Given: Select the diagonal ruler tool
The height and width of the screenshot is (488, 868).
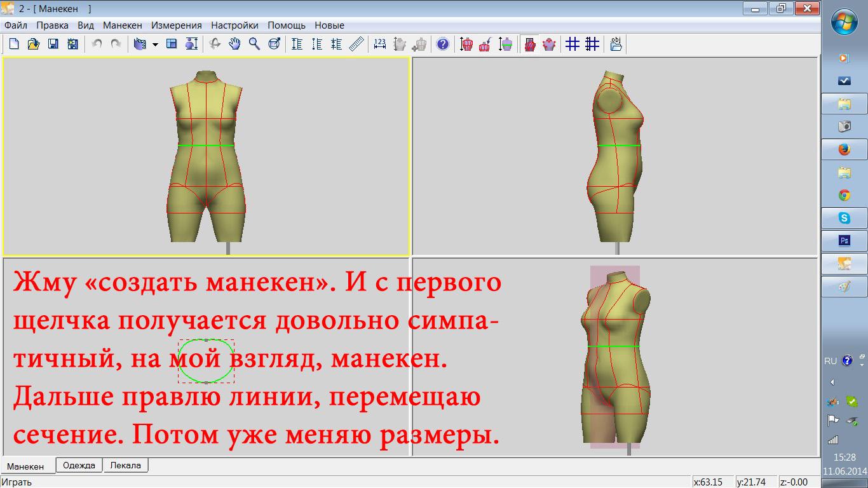Looking at the screenshot, I should tap(356, 44).
